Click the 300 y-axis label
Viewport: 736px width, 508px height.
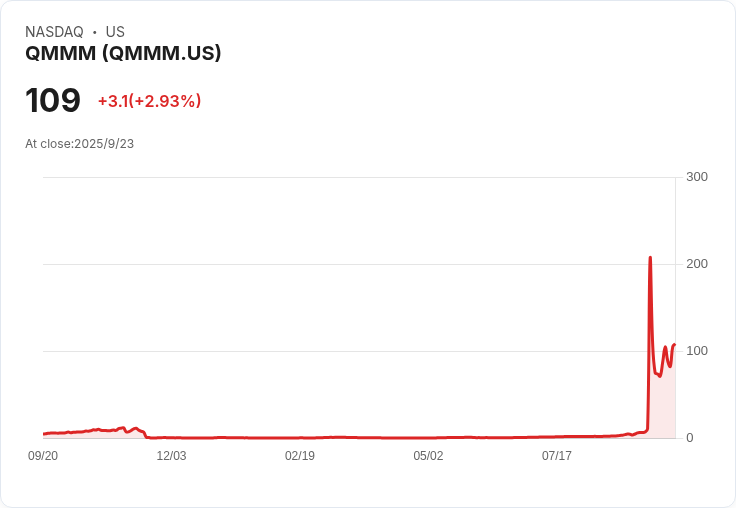click(x=697, y=177)
